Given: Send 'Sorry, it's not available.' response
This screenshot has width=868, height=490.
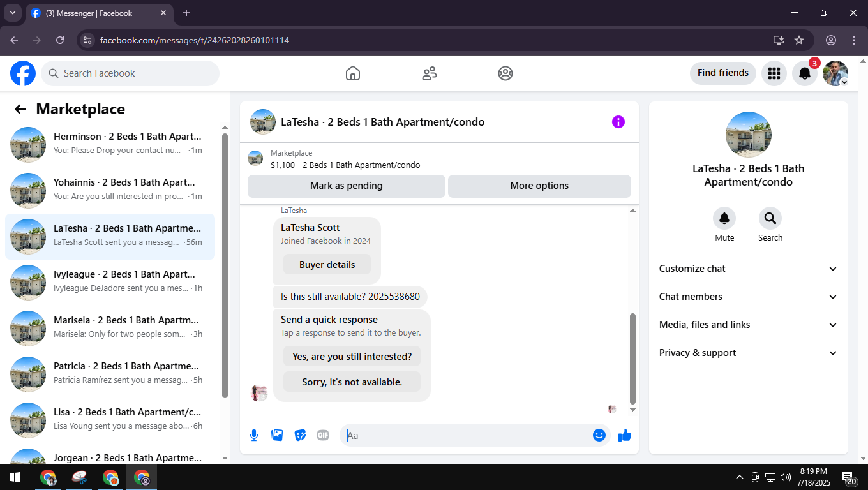Looking at the screenshot, I should pos(352,382).
